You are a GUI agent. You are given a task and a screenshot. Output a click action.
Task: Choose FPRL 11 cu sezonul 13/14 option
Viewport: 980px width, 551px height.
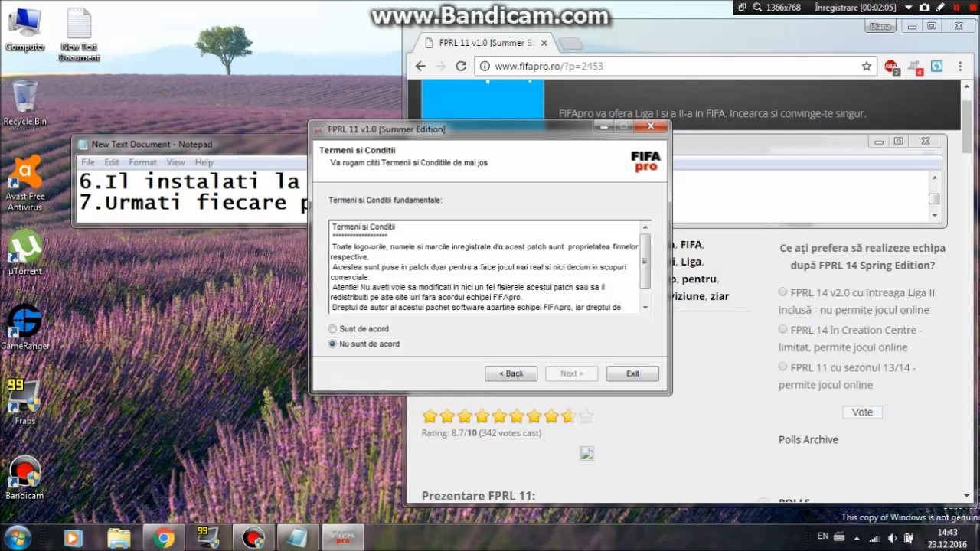[783, 367]
